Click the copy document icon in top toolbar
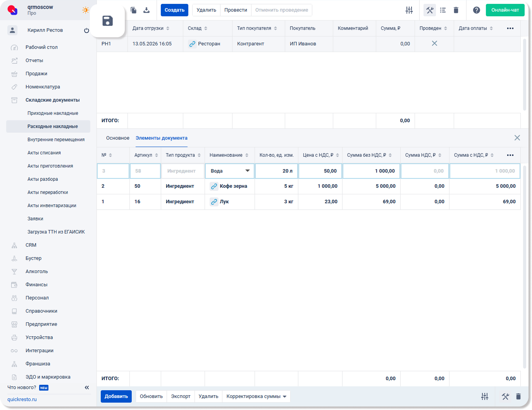 (133, 10)
